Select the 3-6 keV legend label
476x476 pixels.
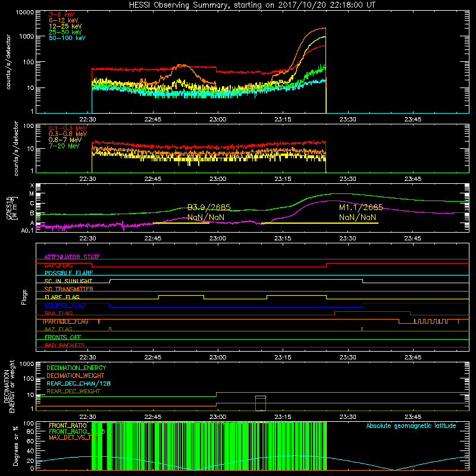point(61,14)
